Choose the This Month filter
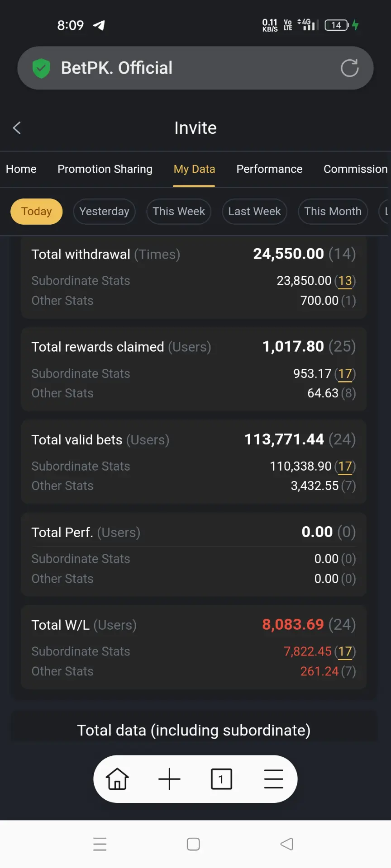 [x=333, y=212]
